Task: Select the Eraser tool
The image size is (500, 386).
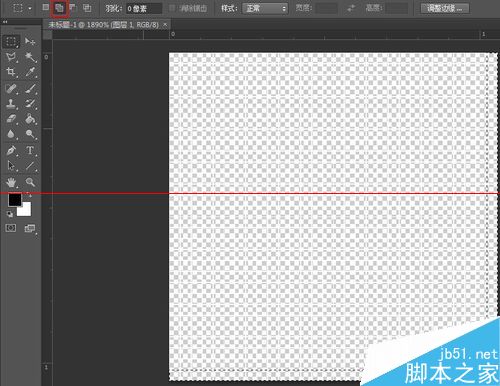Action: pyautogui.click(x=11, y=119)
